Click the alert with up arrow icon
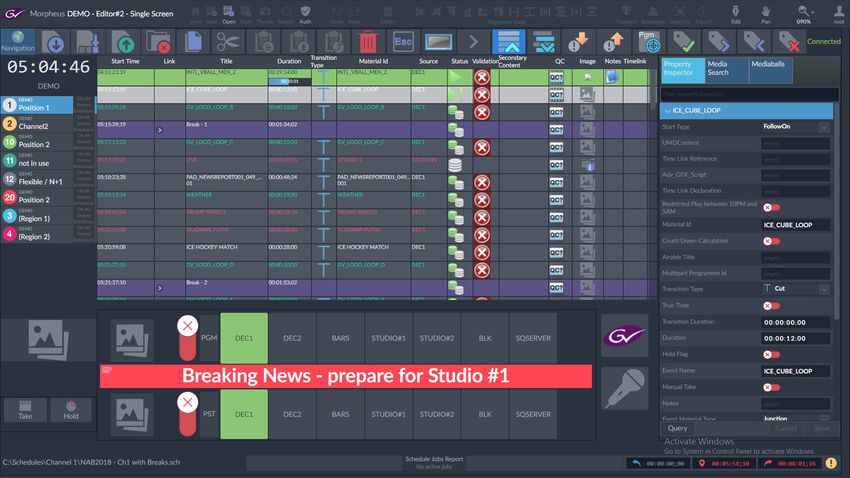850x478 pixels. coord(614,42)
